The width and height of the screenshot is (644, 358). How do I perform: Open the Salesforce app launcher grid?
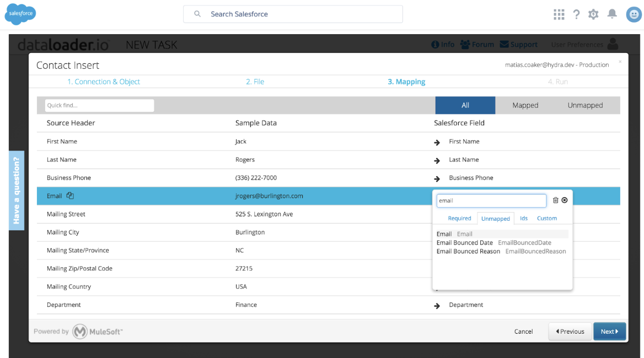[559, 14]
